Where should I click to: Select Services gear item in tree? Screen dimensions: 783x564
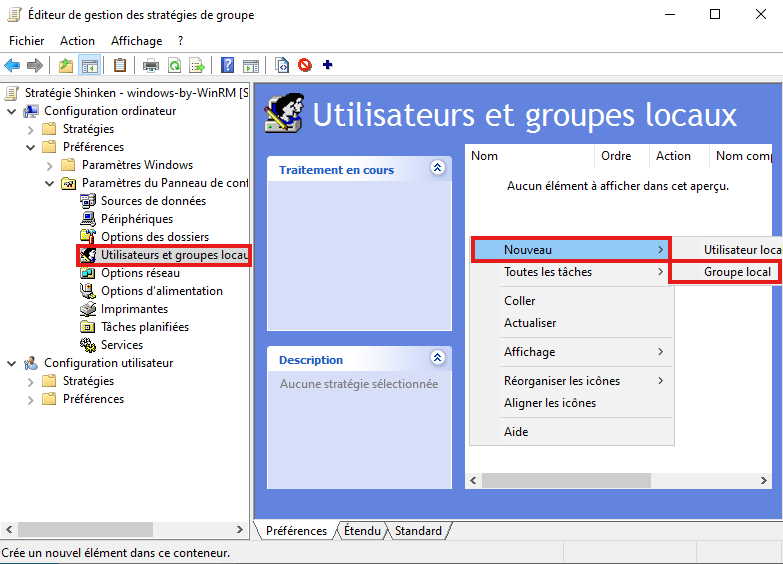pyautogui.click(x=121, y=345)
